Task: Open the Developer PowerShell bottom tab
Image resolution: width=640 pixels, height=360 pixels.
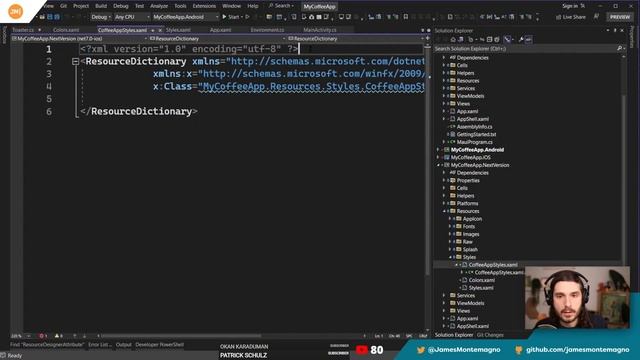Action: [160, 345]
